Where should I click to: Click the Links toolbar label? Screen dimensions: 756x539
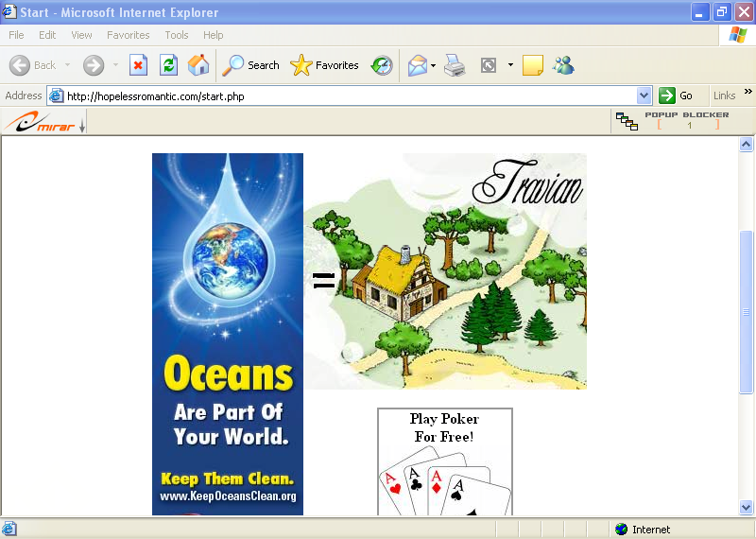724,96
